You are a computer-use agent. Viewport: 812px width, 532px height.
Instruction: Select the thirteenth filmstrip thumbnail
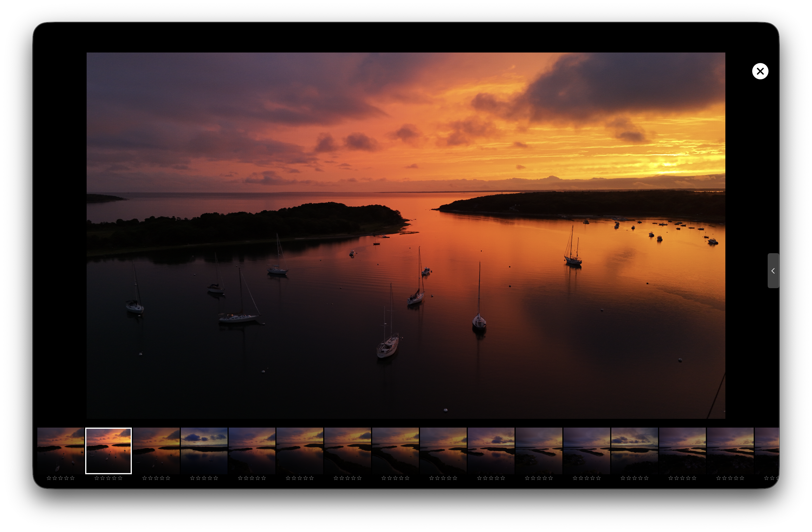click(634, 450)
